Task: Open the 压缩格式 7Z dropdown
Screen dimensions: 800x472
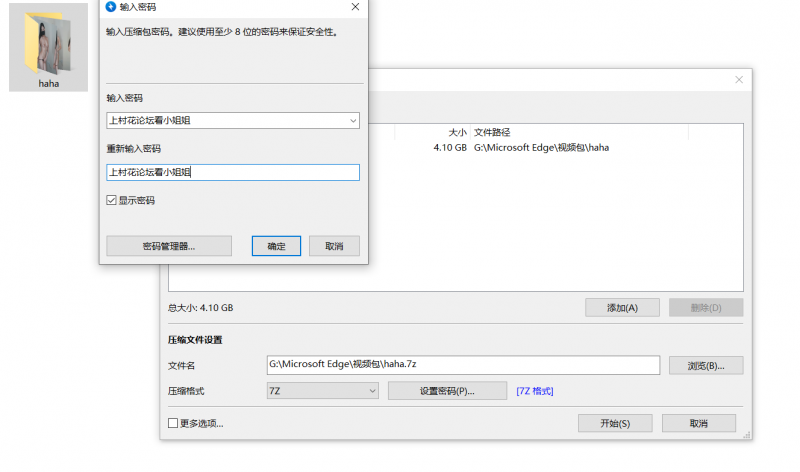Action: (x=322, y=391)
